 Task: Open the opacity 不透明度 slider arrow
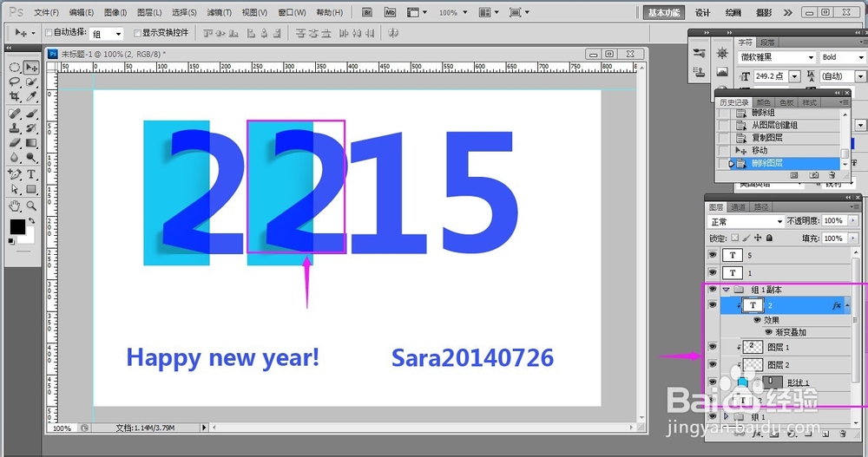(852, 221)
